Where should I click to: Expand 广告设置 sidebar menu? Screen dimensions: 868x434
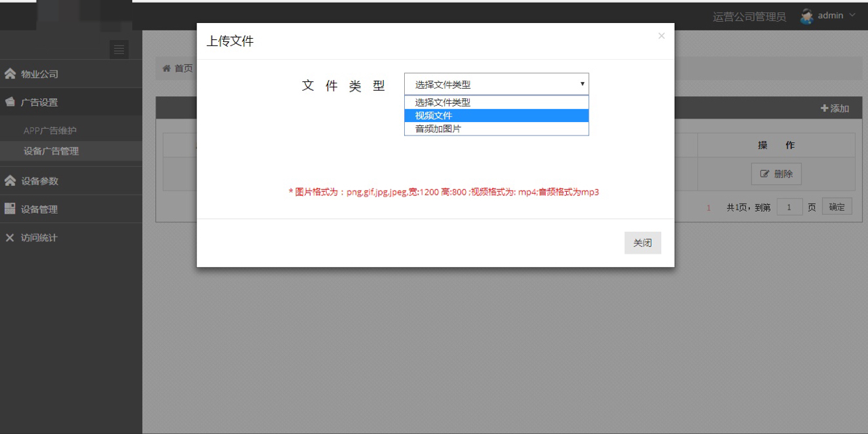pos(71,102)
